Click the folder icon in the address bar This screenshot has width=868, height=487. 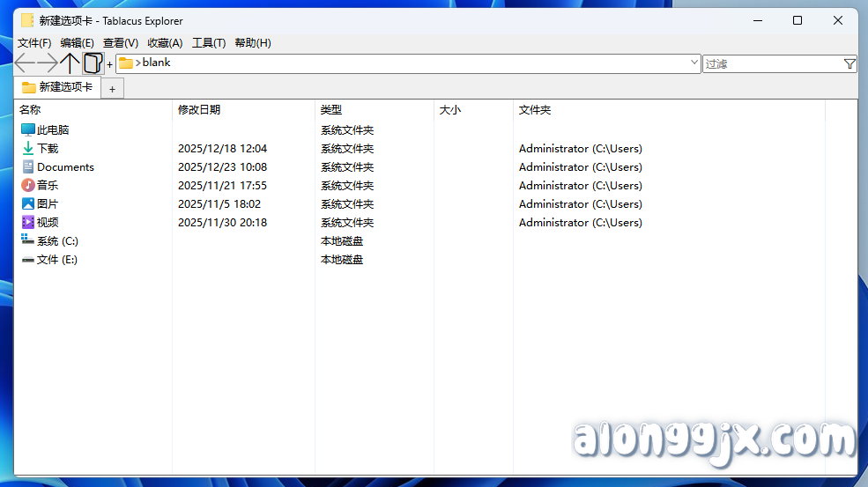126,63
